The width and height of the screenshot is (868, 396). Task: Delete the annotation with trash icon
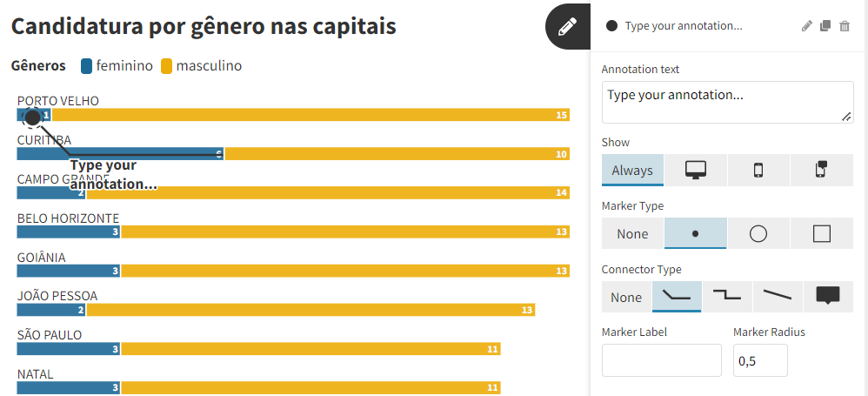845,26
